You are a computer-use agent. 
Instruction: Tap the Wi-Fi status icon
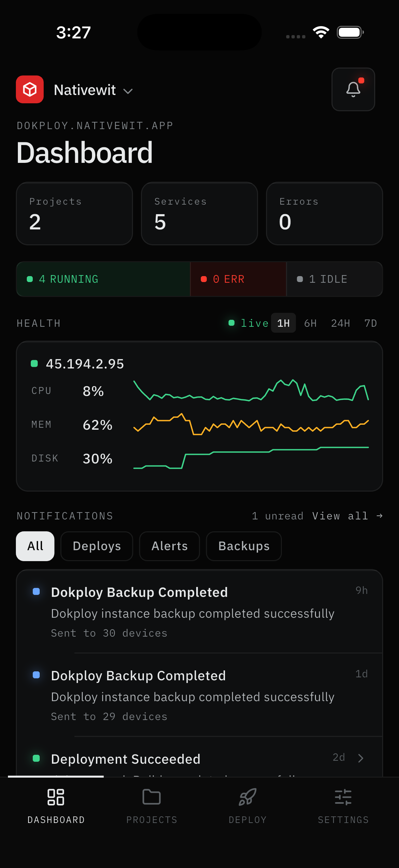point(321,32)
